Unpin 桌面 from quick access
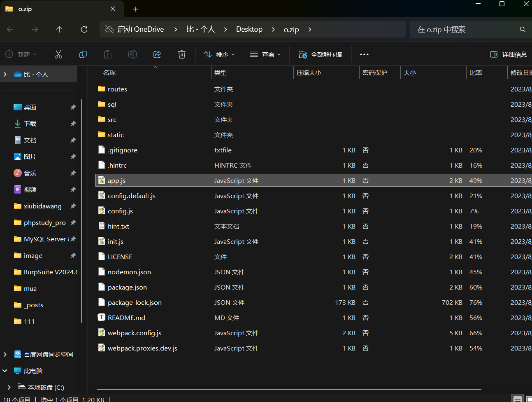 [x=73, y=107]
